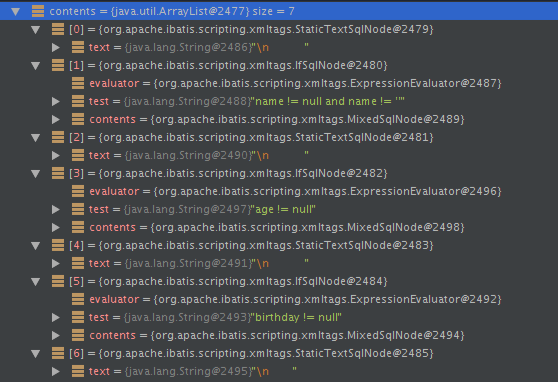Click field icon beside test String@2497

pos(78,209)
